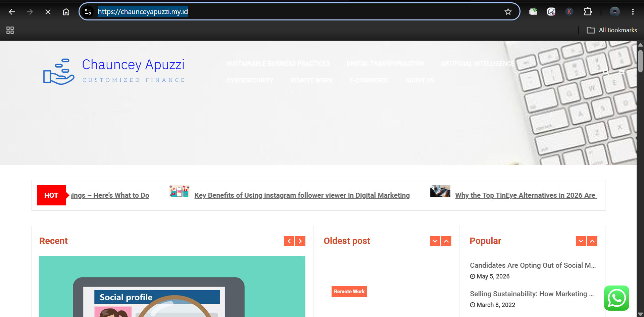Open Instagram follower viewer benefits article

click(302, 195)
